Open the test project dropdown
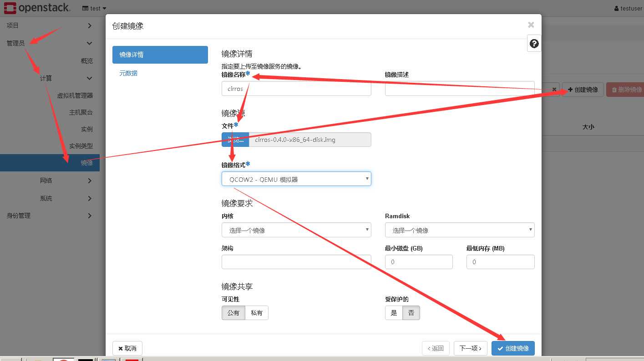The width and height of the screenshot is (644, 361). coord(95,8)
